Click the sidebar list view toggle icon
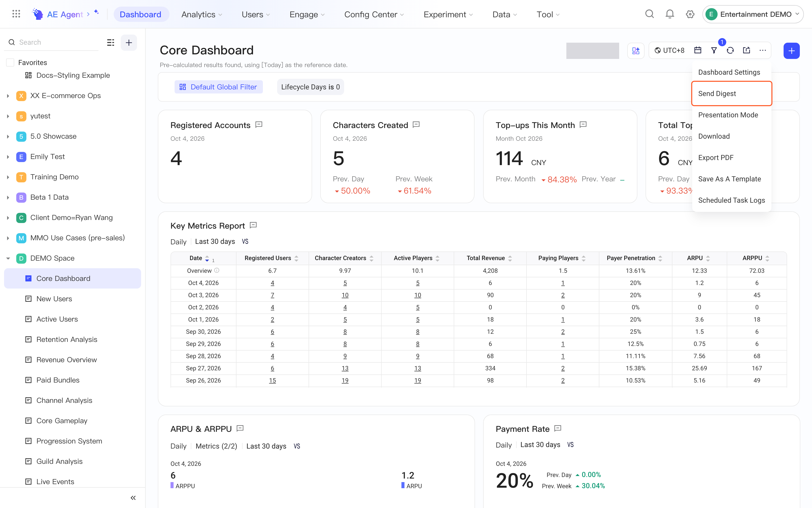The height and width of the screenshot is (508, 812). pos(110,42)
